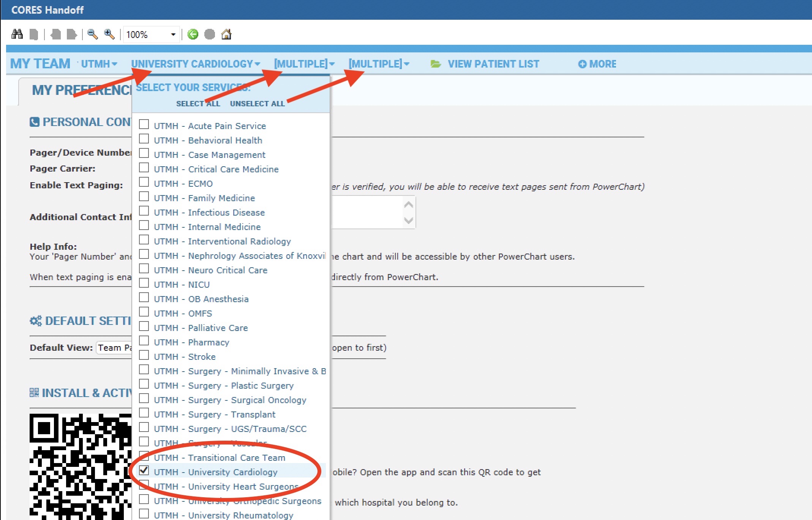Click the next page toolbar icon
The width and height of the screenshot is (812, 520).
point(71,34)
